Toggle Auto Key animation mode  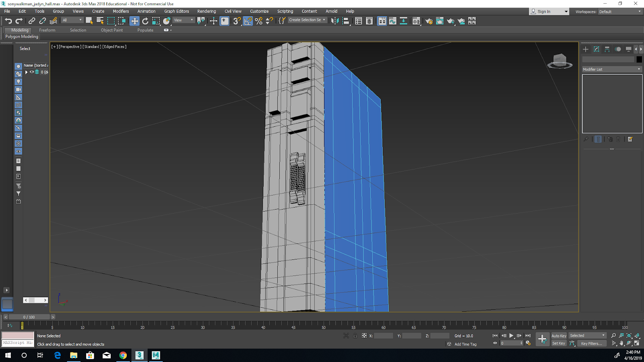coord(559,335)
